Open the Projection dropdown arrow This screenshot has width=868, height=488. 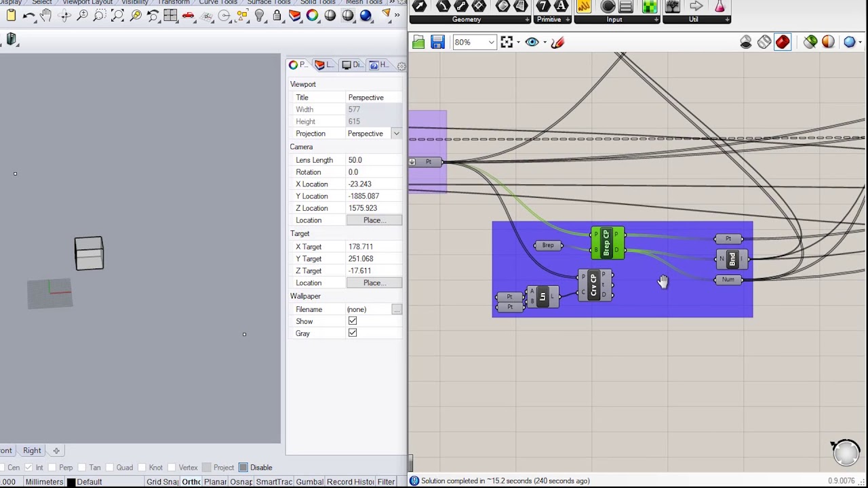pyautogui.click(x=396, y=134)
